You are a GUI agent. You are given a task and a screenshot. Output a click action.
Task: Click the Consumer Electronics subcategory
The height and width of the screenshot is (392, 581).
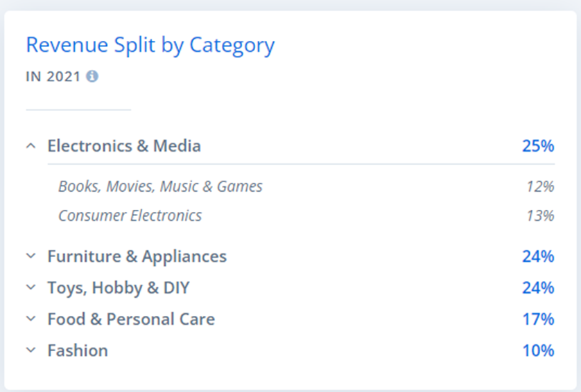pyautogui.click(x=130, y=215)
